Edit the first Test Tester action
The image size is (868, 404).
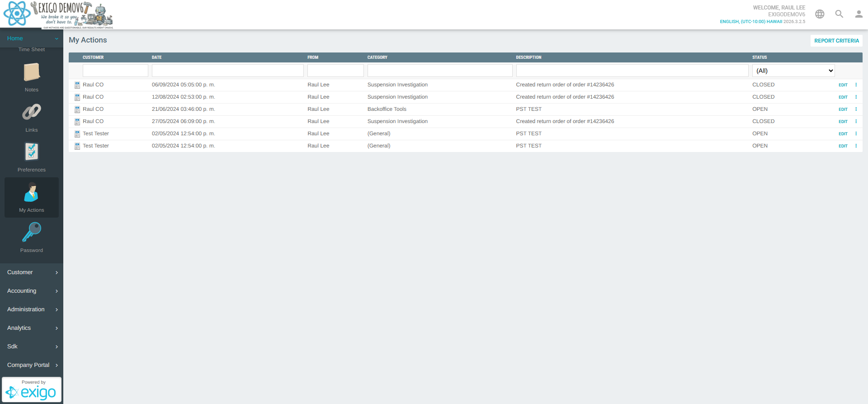coord(843,134)
